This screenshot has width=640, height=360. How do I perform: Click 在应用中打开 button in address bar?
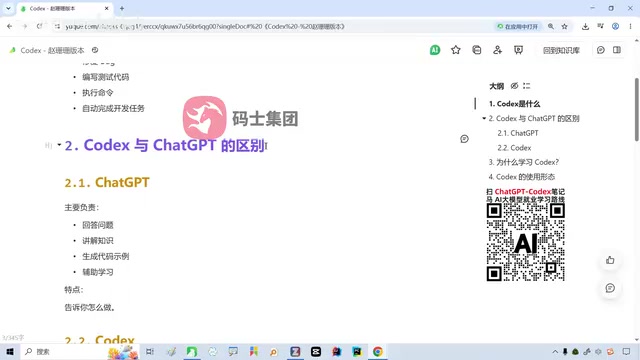(518, 26)
